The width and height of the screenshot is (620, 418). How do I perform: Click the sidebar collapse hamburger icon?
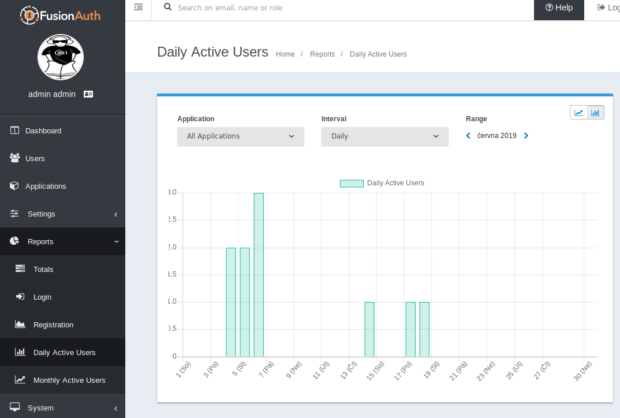pyautogui.click(x=138, y=7)
